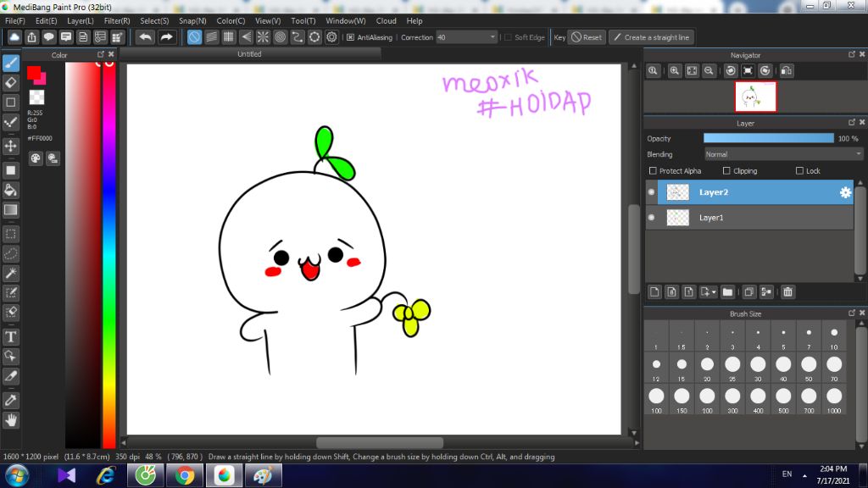This screenshot has width=868, height=488.
Task: Select the Eyedropper tool
Action: pos(10,401)
